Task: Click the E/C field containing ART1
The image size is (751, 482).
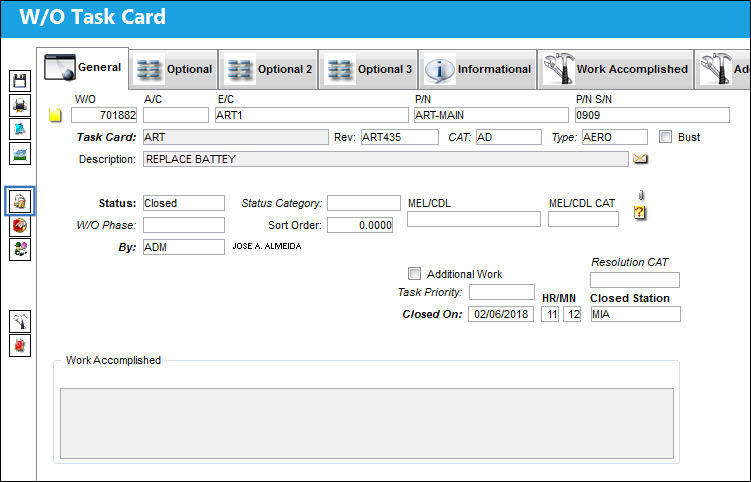Action: tap(311, 115)
